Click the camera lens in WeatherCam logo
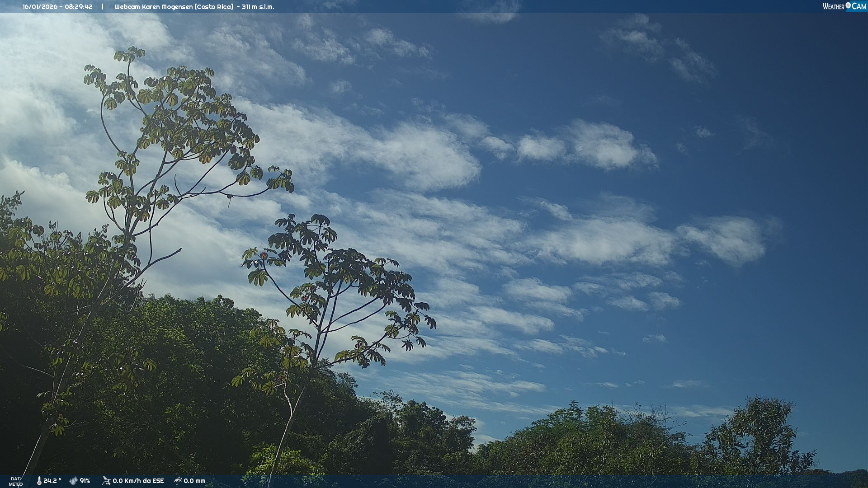This screenshot has height=488, width=868. coord(848,5)
